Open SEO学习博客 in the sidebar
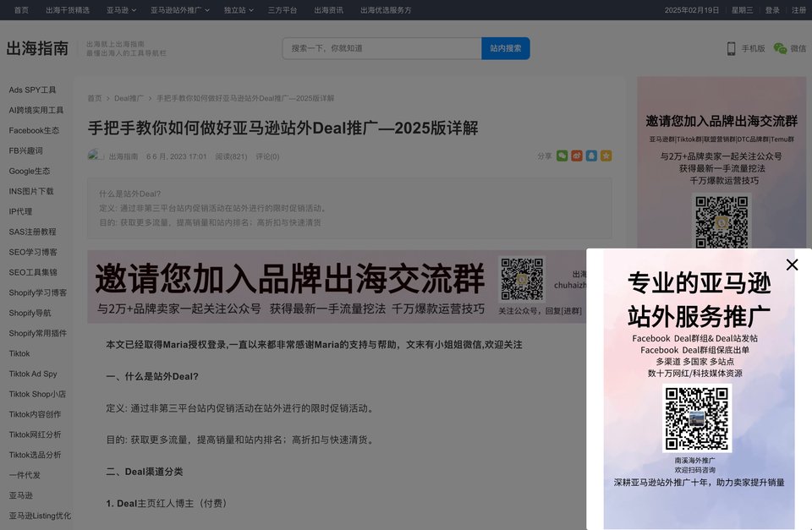Image resolution: width=812 pixels, height=530 pixels. pyautogui.click(x=33, y=252)
